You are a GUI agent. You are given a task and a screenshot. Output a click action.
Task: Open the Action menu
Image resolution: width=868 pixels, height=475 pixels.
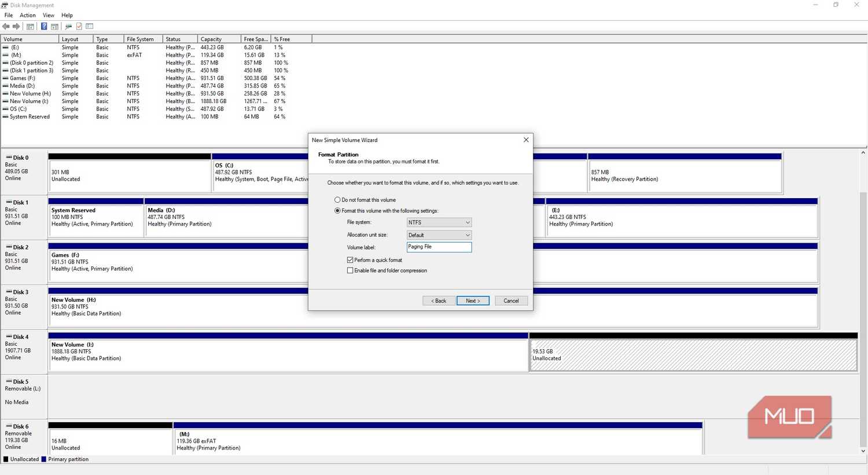tap(28, 15)
